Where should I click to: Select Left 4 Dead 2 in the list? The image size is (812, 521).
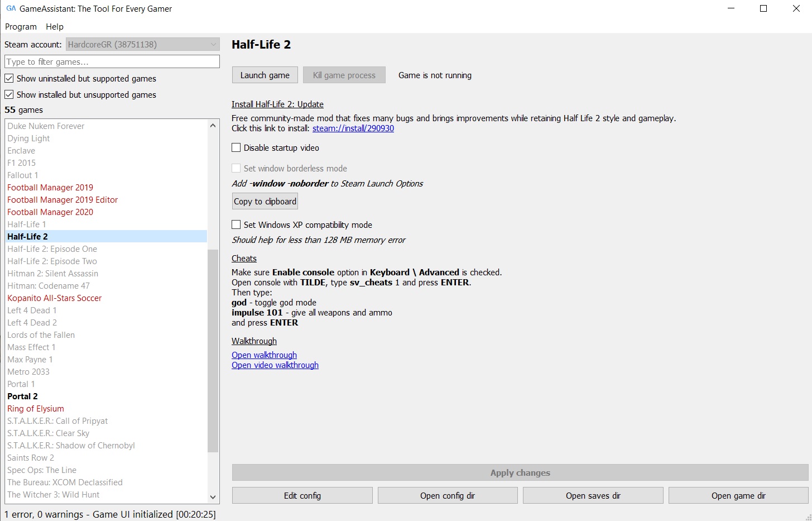pos(106,323)
